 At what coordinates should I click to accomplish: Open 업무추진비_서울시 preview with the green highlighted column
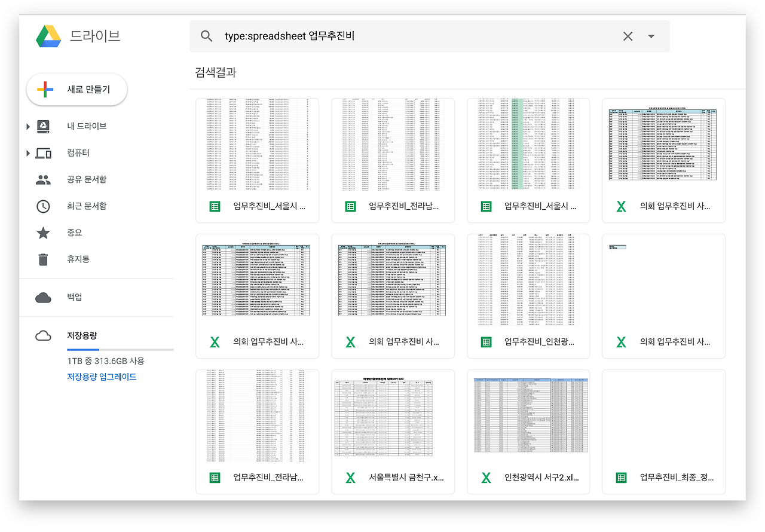[x=528, y=145]
